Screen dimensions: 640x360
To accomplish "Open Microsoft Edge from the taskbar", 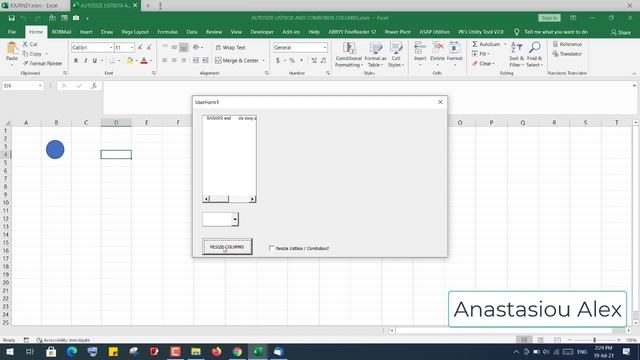I will [x=72, y=351].
